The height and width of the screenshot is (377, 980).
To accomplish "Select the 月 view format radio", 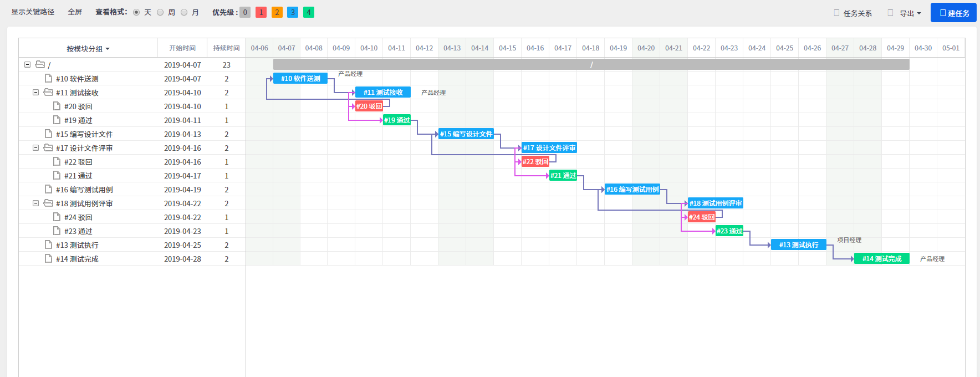I will click(x=184, y=12).
